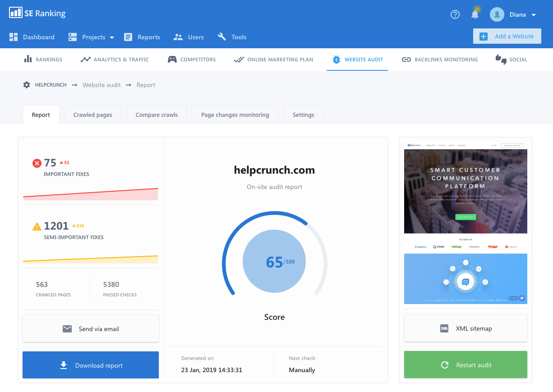
Task: Click the red error icon beside 75
Action: click(x=37, y=163)
